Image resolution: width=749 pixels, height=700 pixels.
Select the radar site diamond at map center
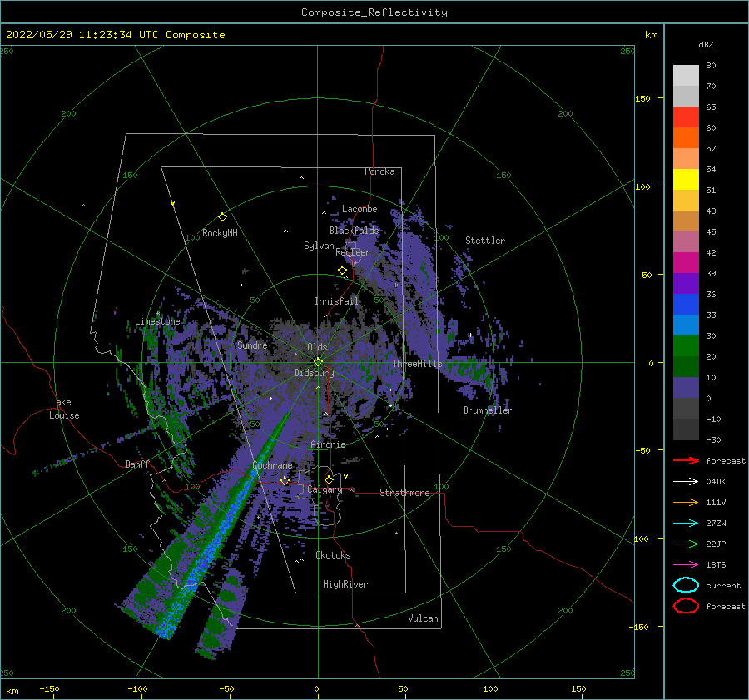point(318,362)
